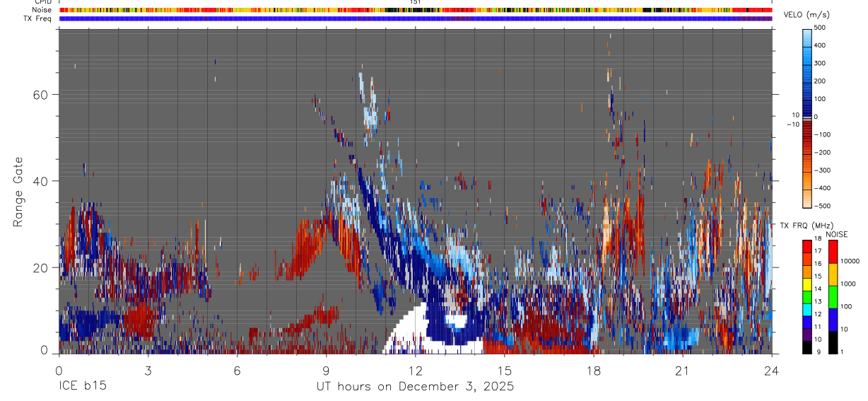
Task: Click hour tick label '24' on the time axis
Action: pos(771,371)
